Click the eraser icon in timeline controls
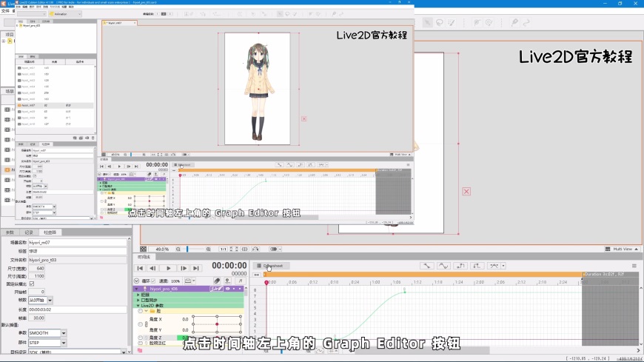Image resolution: width=644 pixels, height=362 pixels. coord(217,281)
